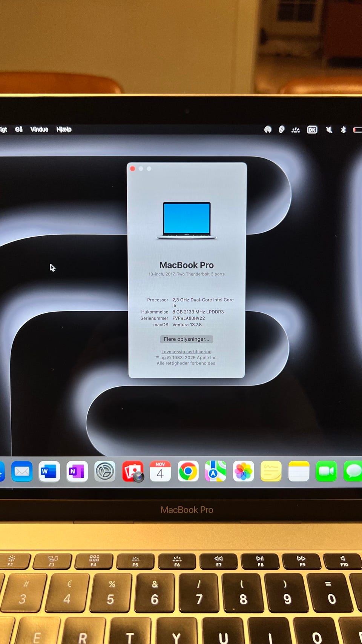362x644 pixels.
Task: Launch Microsoft Word from the Dock
Action: [49, 471]
